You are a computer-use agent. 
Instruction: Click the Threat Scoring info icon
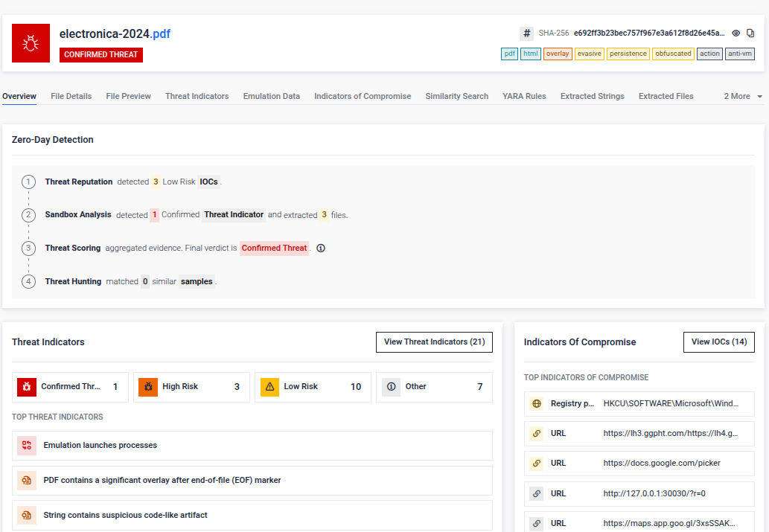pos(321,249)
